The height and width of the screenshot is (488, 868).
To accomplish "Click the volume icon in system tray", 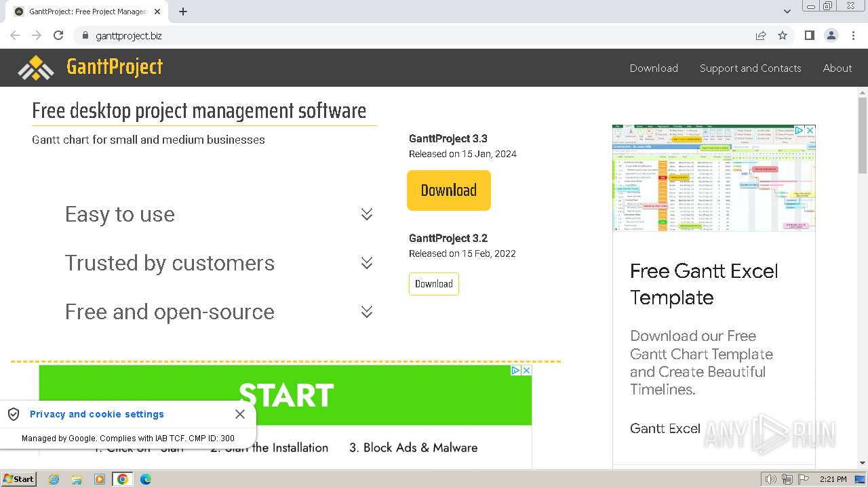I will pos(770,479).
